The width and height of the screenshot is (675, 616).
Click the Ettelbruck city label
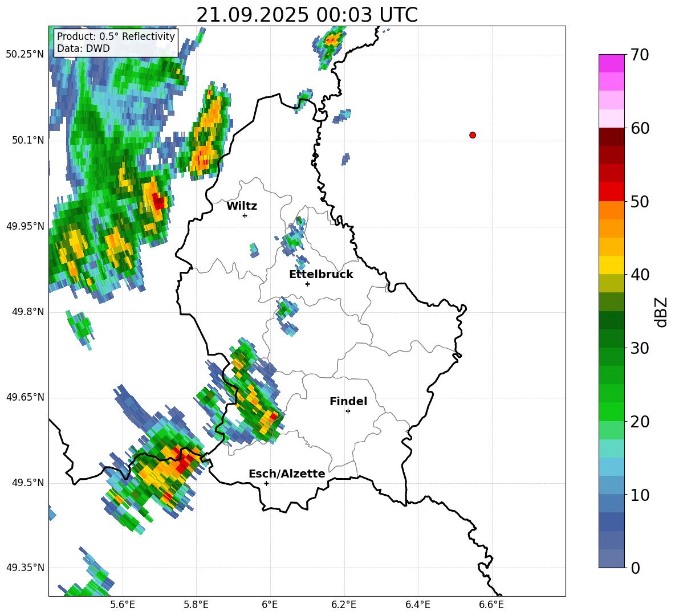pyautogui.click(x=321, y=275)
